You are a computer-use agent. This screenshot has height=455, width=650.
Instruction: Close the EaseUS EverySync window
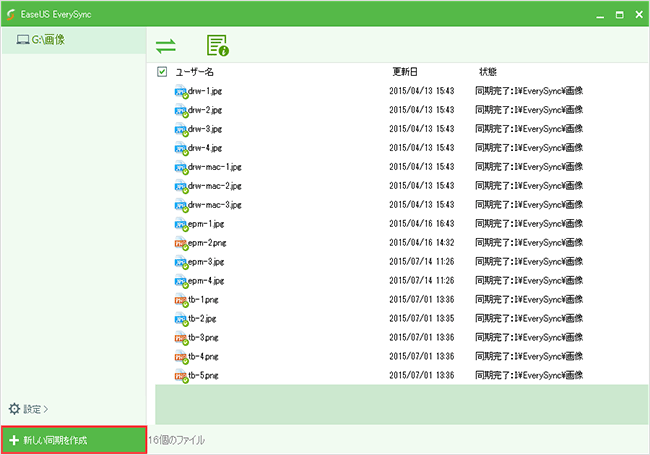(x=639, y=15)
